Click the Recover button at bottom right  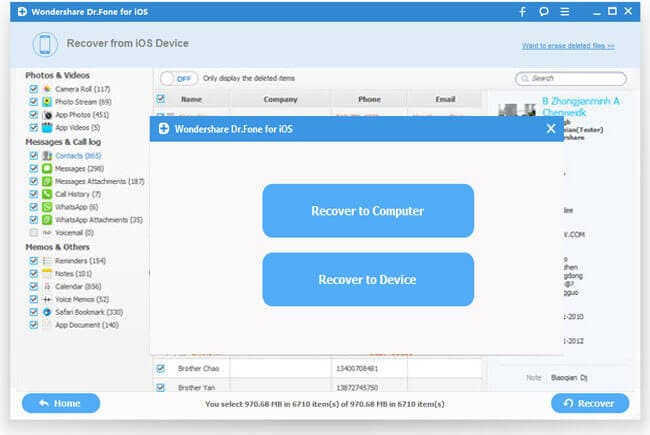click(x=590, y=403)
